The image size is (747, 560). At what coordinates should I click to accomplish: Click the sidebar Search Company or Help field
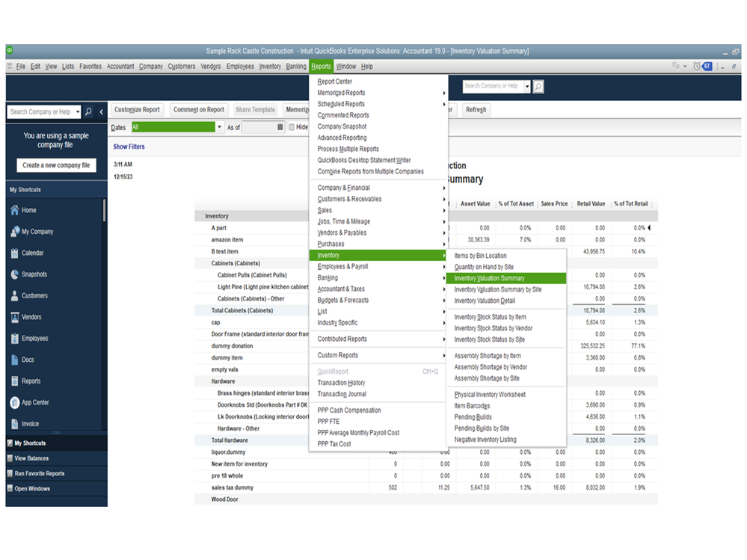(40, 112)
